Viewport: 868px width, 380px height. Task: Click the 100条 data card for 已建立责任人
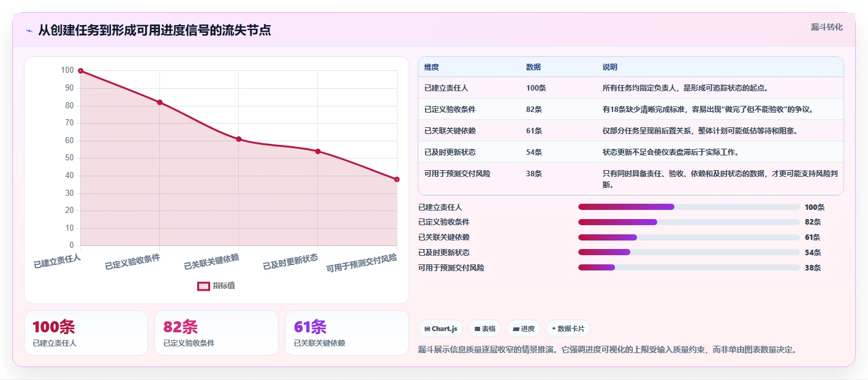[86, 333]
